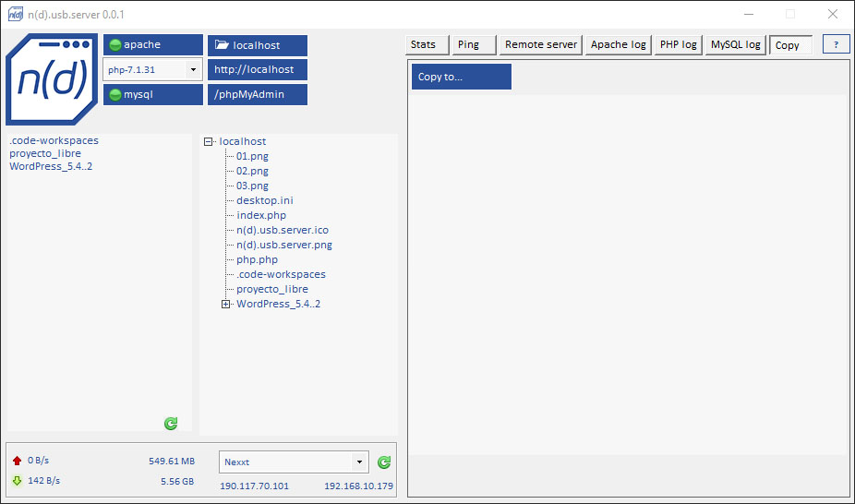
Task: Switch to the MySQL log tab
Action: [x=736, y=44]
